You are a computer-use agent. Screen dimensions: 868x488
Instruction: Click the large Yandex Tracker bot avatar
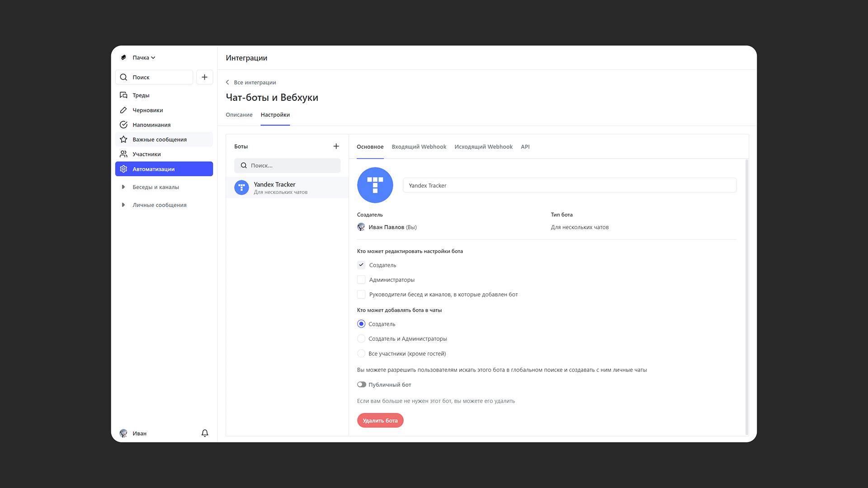(375, 185)
